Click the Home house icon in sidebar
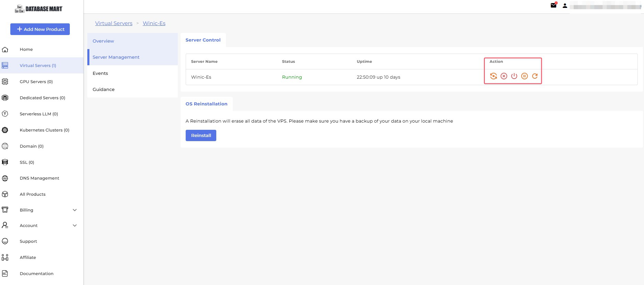This screenshot has height=285, width=644. point(5,49)
